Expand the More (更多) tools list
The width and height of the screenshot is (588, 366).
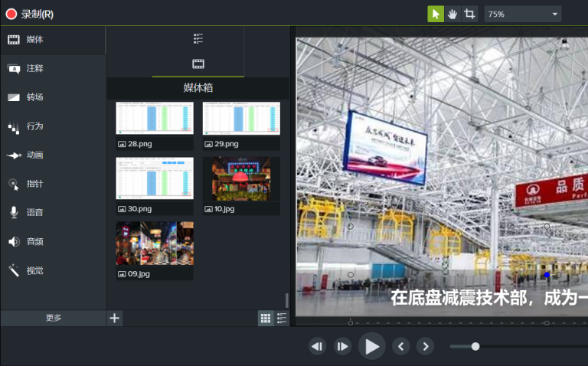[x=53, y=318]
